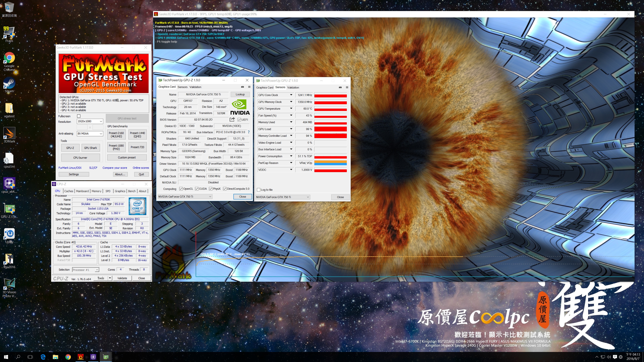Image resolution: width=644 pixels, height=362 pixels.
Task: Click the custom resolution width field in FurMark
Action: 82,127
